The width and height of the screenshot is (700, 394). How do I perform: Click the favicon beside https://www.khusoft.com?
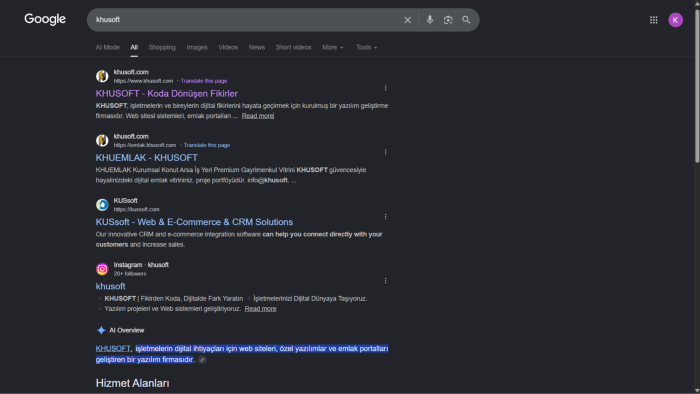tap(102, 76)
